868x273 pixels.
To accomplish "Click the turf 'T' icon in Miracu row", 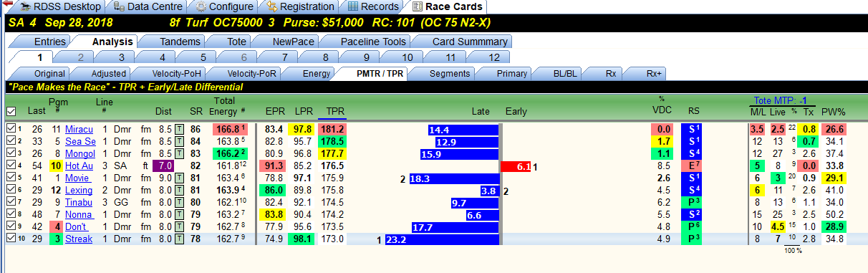I will [x=180, y=130].
